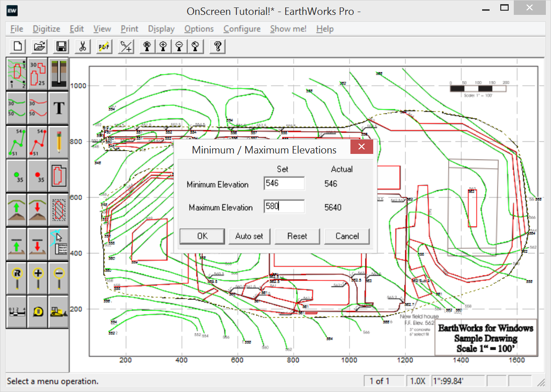Open the Edit menu
The width and height of the screenshot is (551, 392).
click(77, 29)
